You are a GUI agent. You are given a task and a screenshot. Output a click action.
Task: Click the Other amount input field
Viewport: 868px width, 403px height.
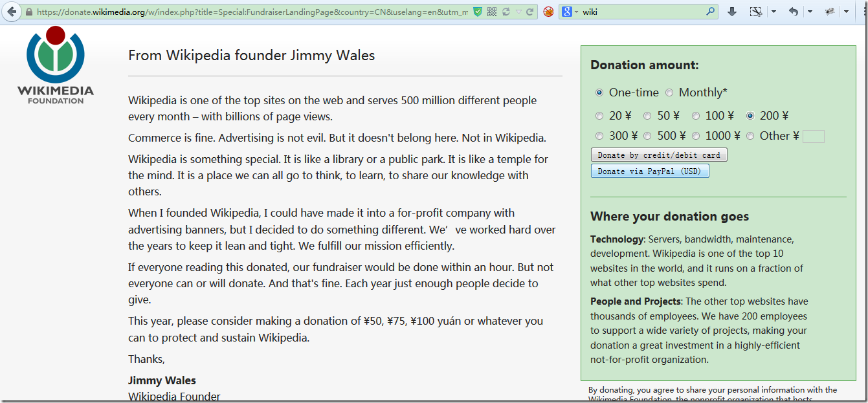pos(814,136)
